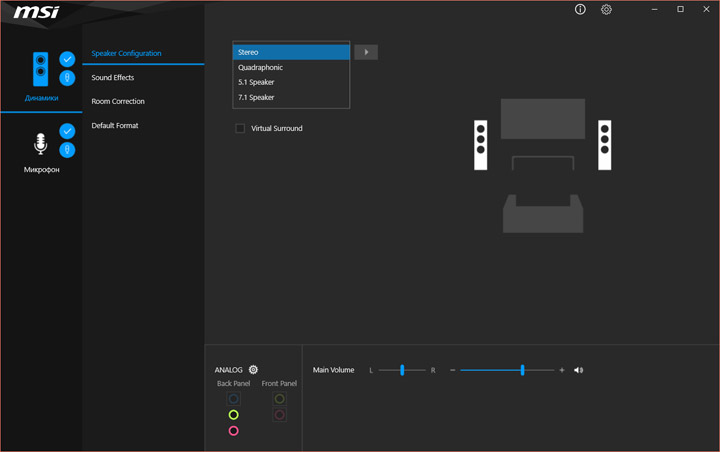
Task: Decrease volume with the minus button
Action: (452, 370)
